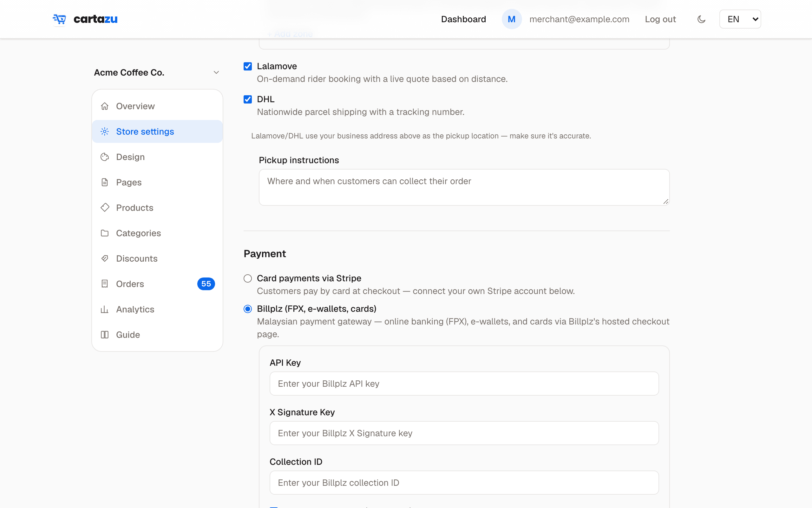Click the Lalamove label text
812x508 pixels.
pyautogui.click(x=277, y=66)
